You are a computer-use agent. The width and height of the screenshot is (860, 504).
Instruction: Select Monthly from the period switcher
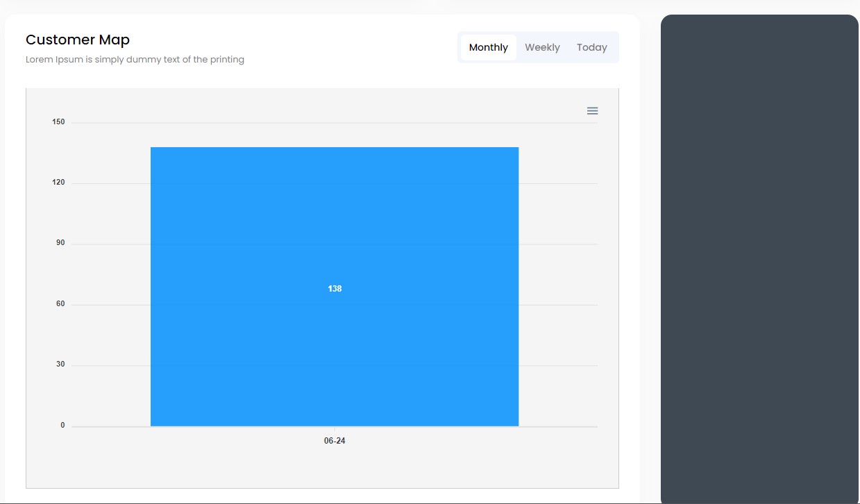[488, 47]
